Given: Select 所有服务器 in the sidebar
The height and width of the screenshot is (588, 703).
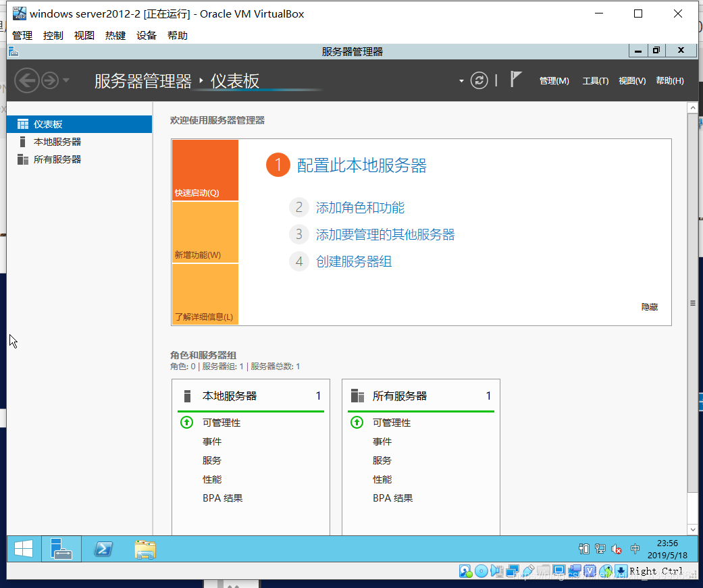Looking at the screenshot, I should (x=80, y=159).
